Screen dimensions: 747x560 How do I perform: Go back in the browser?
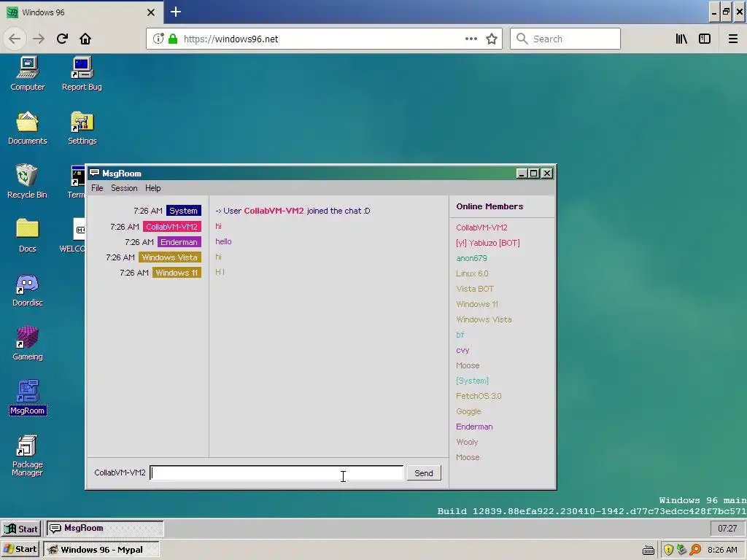tap(15, 39)
